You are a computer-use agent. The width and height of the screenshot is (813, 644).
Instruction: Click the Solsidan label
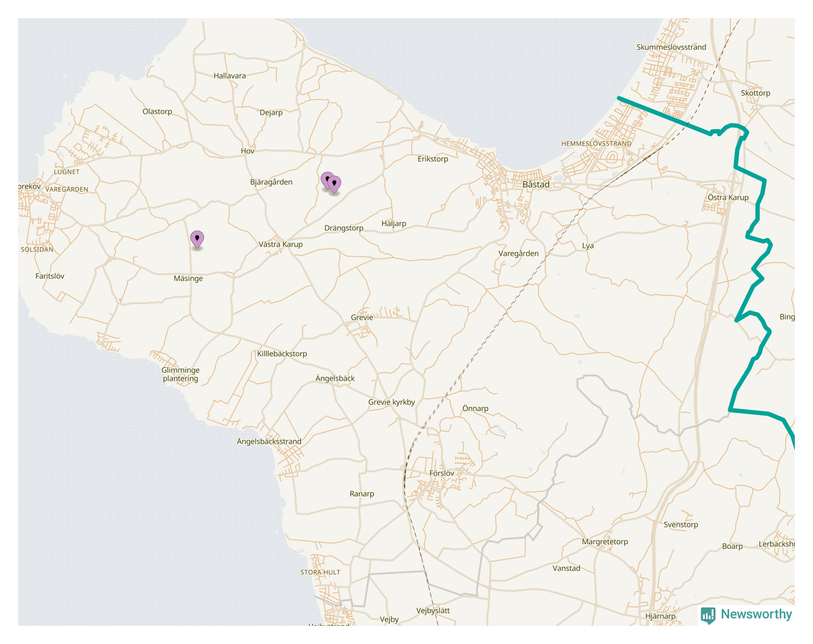click(x=37, y=249)
